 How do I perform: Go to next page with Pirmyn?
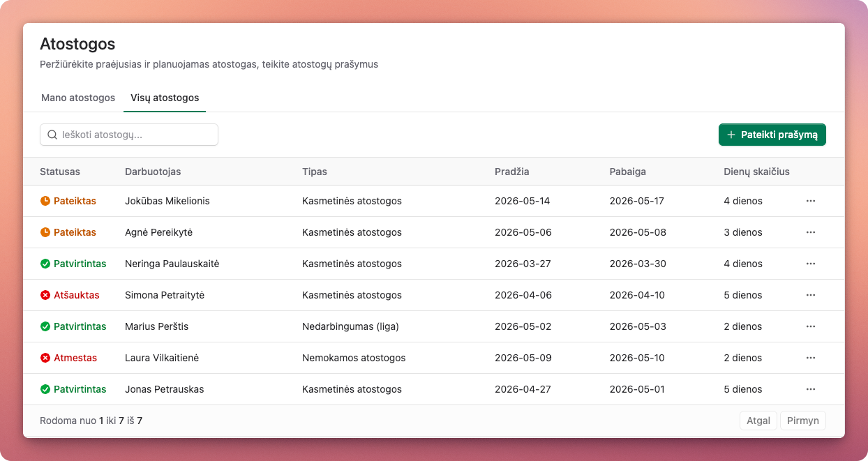[x=802, y=421]
